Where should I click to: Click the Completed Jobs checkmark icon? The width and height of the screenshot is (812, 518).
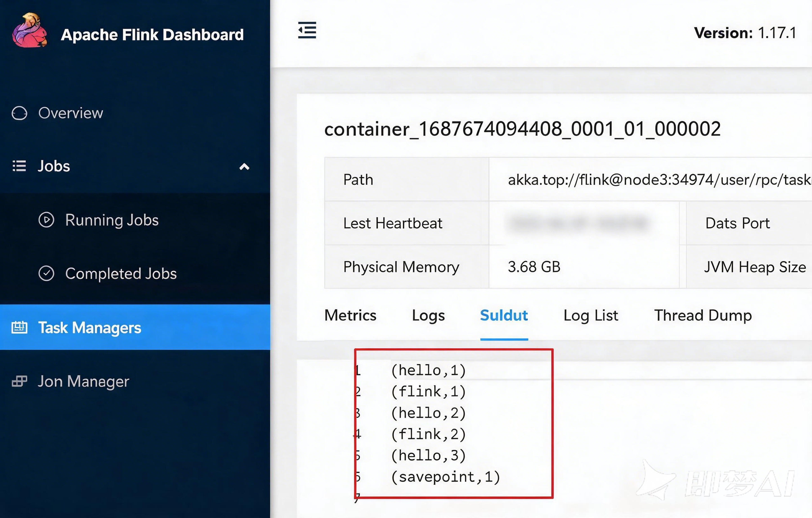pyautogui.click(x=46, y=274)
